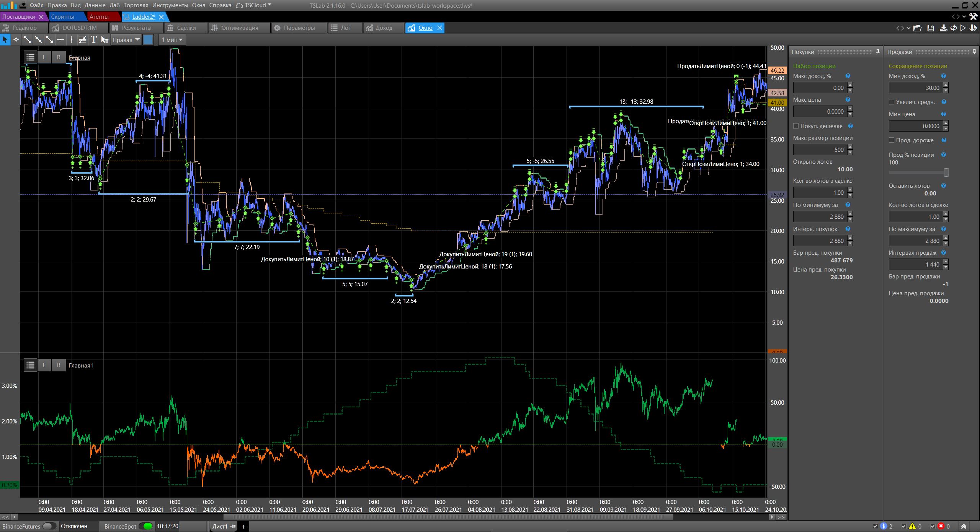The image size is (980, 532).
Task: Select the parallel channel lines tool
Action: coord(83,39)
